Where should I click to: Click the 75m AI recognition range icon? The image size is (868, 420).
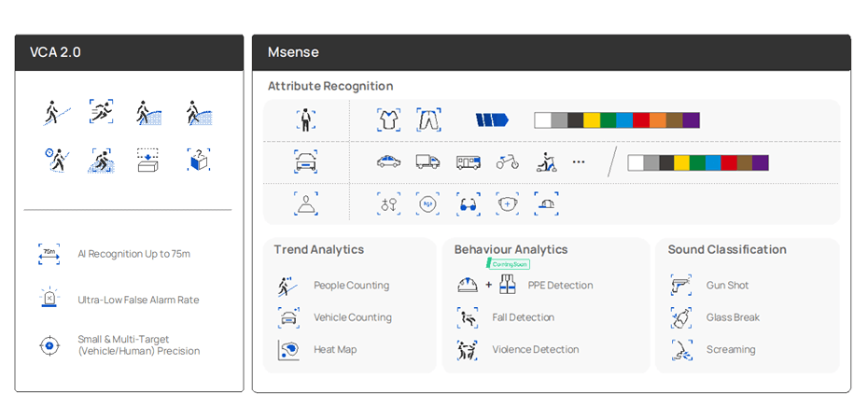click(x=49, y=254)
